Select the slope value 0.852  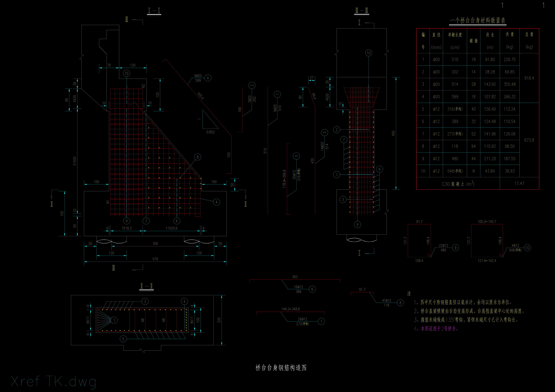[211, 132]
